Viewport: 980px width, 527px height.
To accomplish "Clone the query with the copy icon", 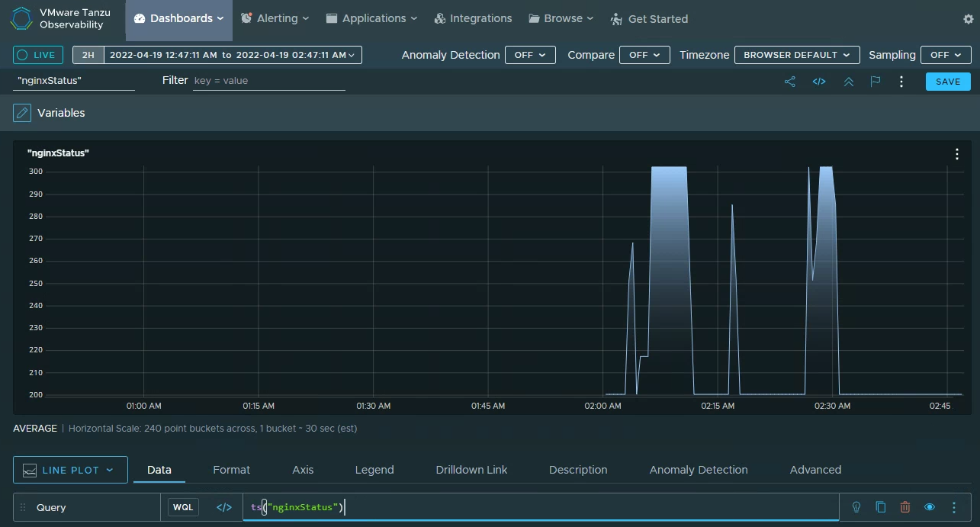I will pyautogui.click(x=881, y=507).
